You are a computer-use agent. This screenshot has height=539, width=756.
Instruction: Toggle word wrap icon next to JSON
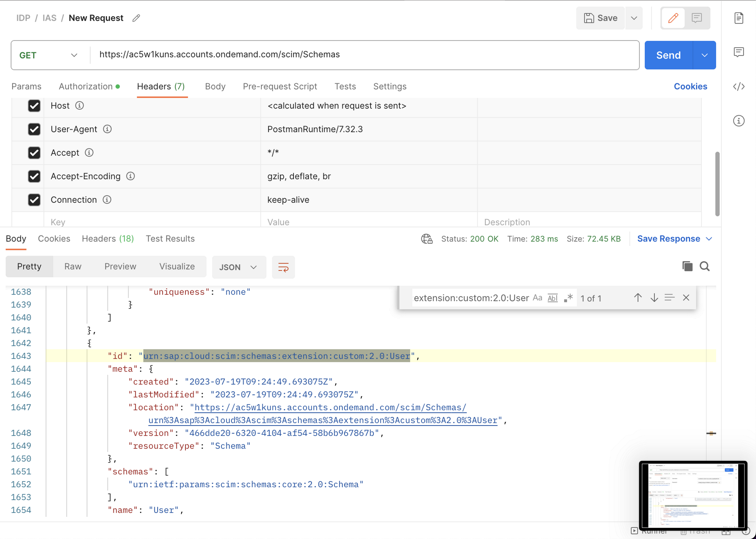click(x=283, y=267)
